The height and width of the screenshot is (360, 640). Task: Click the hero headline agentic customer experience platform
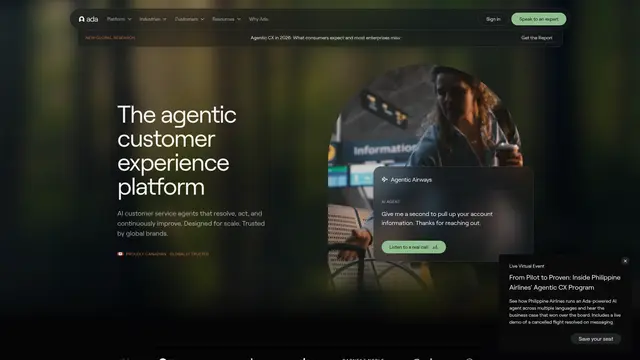point(177,151)
